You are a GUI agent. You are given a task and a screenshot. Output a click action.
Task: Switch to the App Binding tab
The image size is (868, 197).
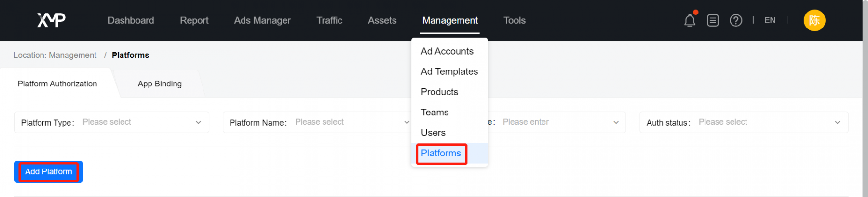click(160, 84)
